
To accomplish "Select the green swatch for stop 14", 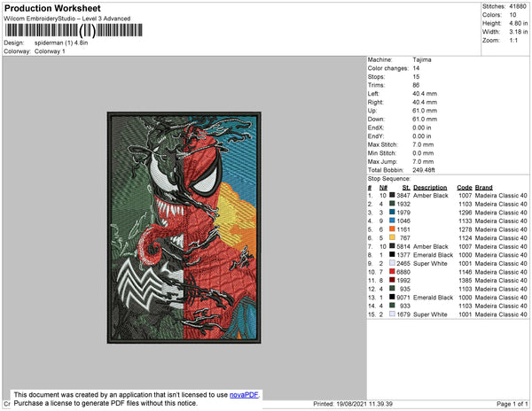I will point(392,306).
